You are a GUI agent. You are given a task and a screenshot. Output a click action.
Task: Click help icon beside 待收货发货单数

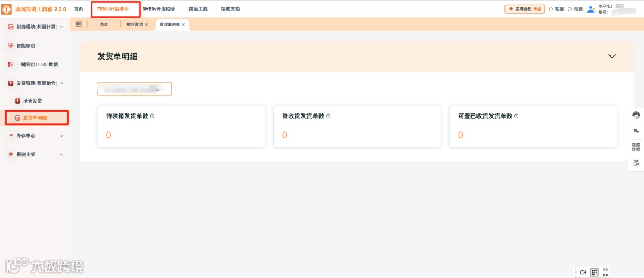coord(328,116)
